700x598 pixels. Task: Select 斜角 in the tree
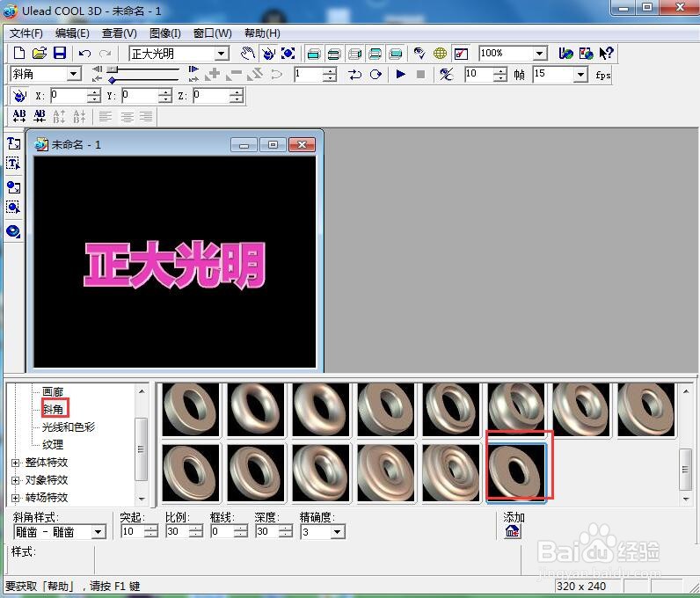[x=54, y=409]
